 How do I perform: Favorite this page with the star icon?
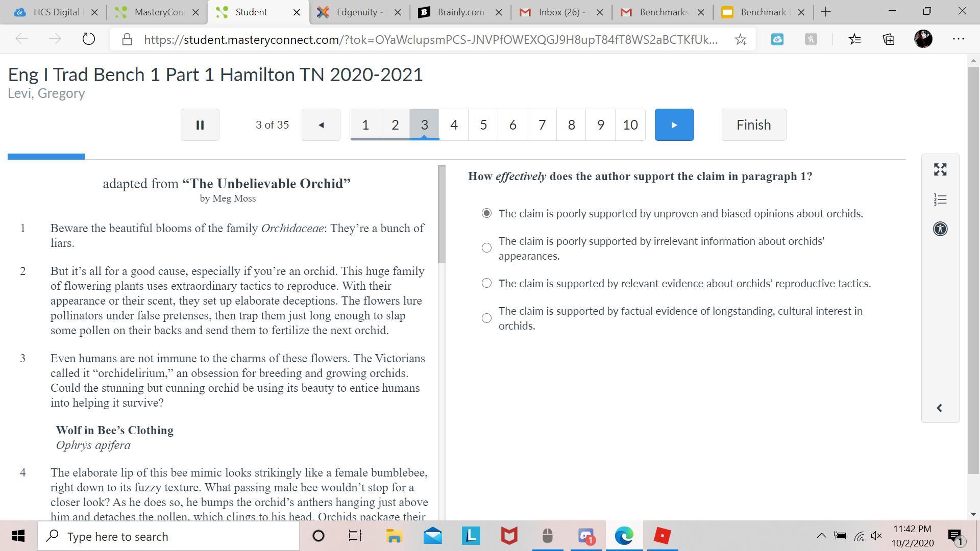(740, 39)
